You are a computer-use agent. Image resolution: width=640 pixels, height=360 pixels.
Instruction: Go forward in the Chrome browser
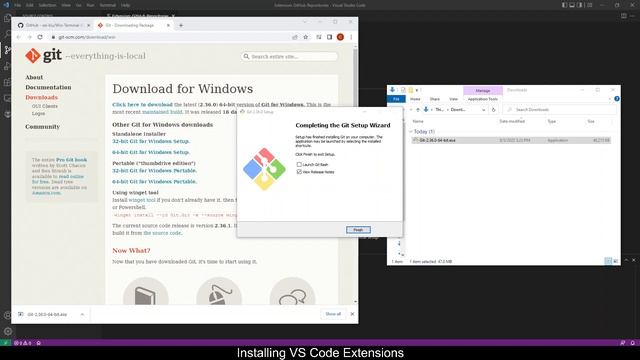pos(29,37)
